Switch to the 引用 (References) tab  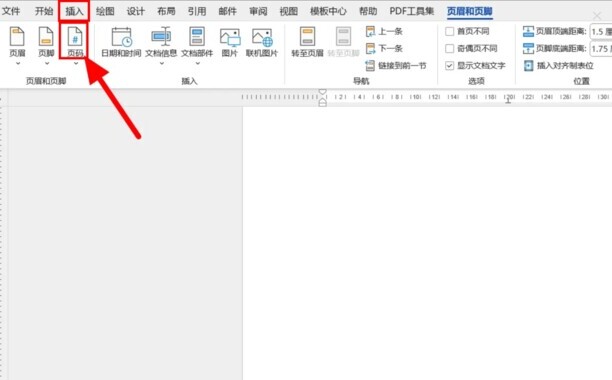[x=197, y=11]
